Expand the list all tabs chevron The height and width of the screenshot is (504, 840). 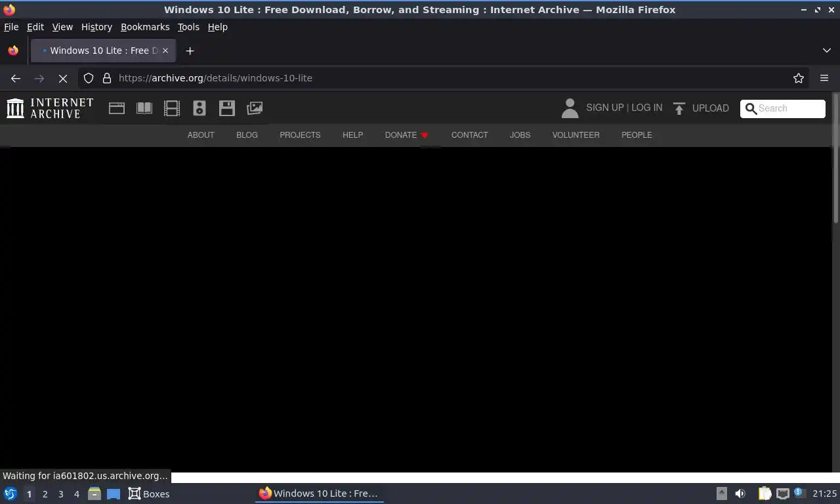pos(827,51)
